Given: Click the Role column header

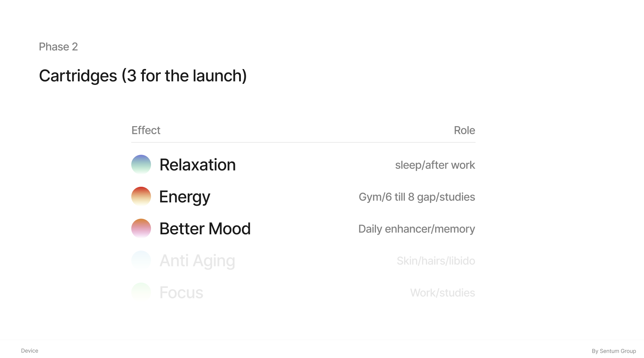Looking at the screenshot, I should (x=464, y=130).
